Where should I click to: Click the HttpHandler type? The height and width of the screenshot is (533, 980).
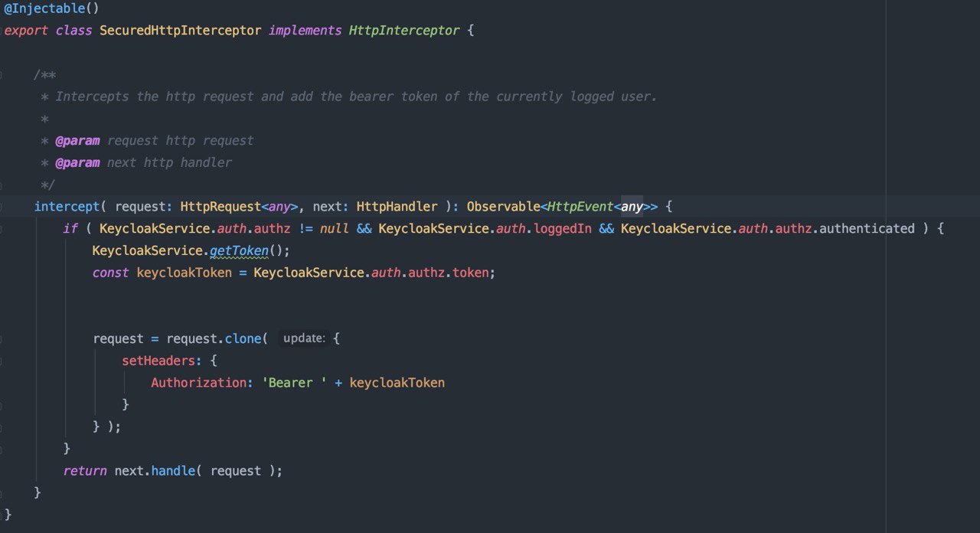[397, 207]
